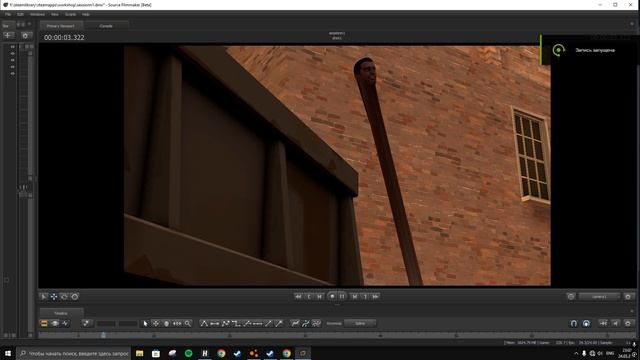
Task: Switch to the Primary Viewport tab
Action: coord(61,26)
